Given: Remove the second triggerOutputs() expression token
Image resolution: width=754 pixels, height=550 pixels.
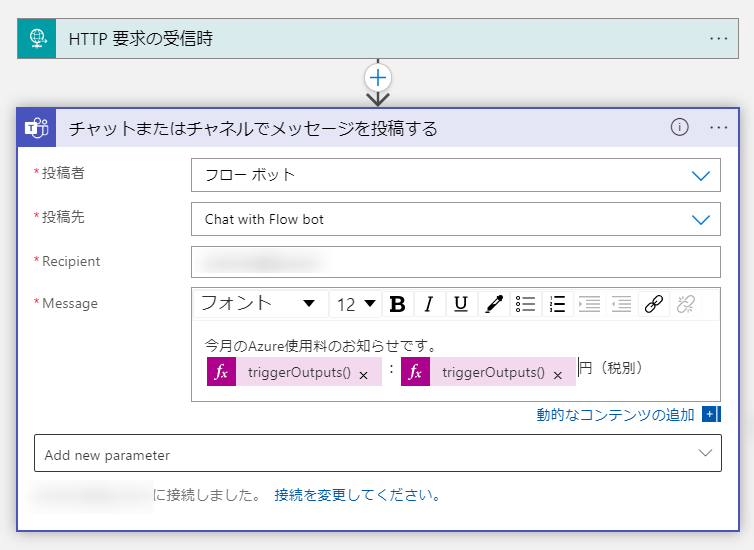Looking at the screenshot, I should click(558, 375).
